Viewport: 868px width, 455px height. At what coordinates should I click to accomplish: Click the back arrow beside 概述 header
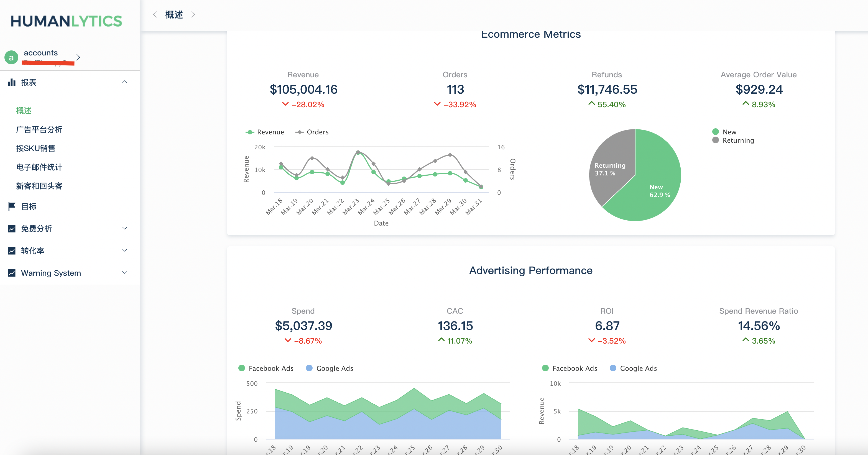[x=155, y=14]
